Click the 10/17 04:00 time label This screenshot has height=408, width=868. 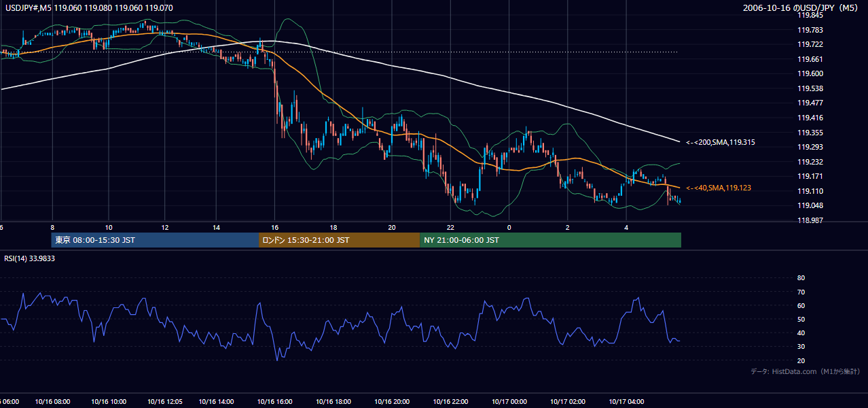(x=627, y=402)
